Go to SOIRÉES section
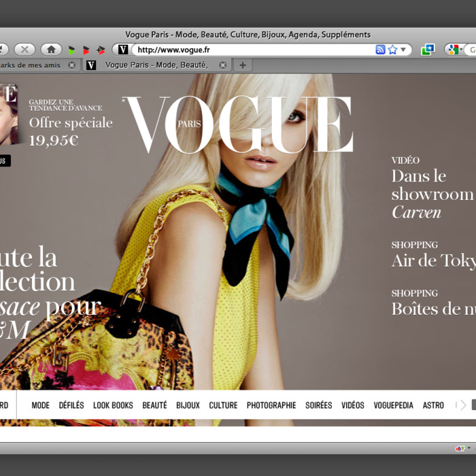This screenshot has height=476, width=476. click(318, 405)
